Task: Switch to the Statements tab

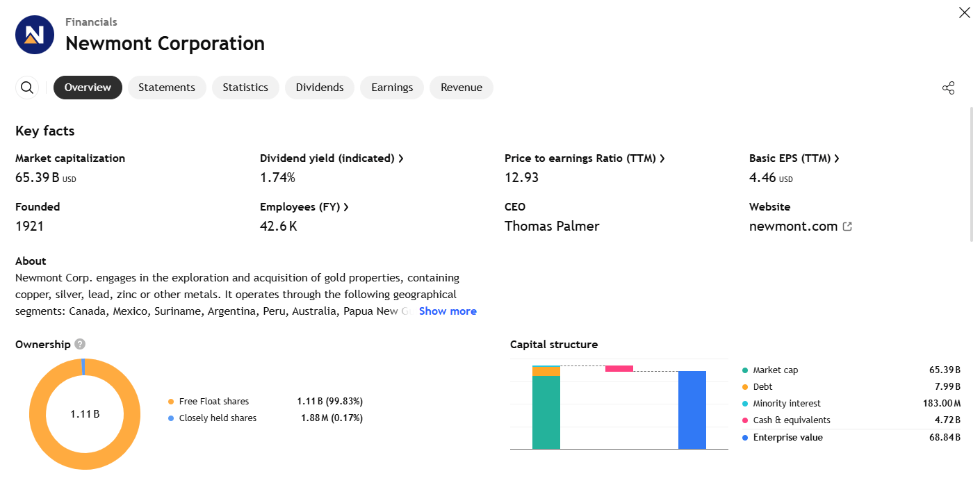Action: pos(167,88)
